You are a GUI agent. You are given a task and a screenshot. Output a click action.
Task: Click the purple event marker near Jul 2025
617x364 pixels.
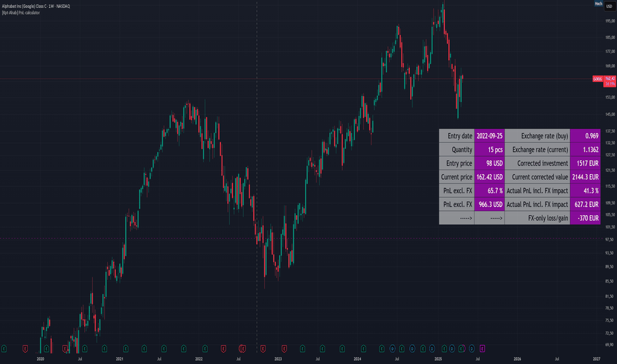click(x=482, y=348)
